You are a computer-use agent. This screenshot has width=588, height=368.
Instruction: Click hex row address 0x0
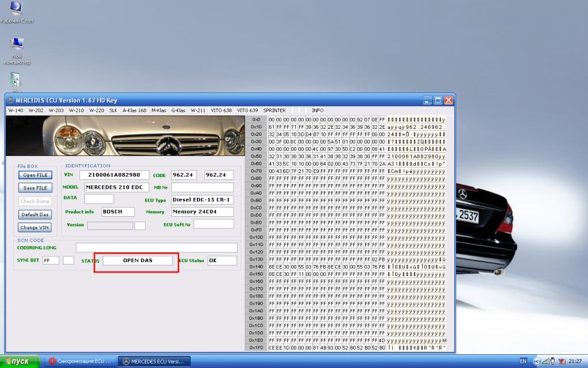click(x=256, y=120)
